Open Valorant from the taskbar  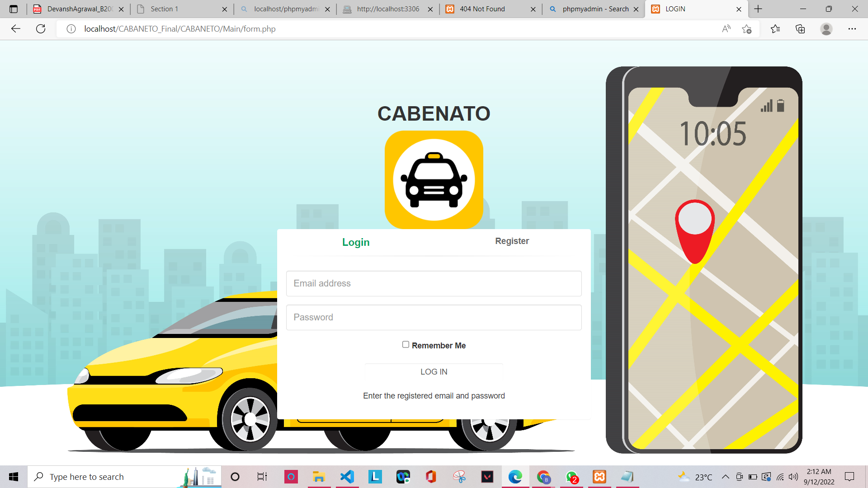pyautogui.click(x=487, y=477)
